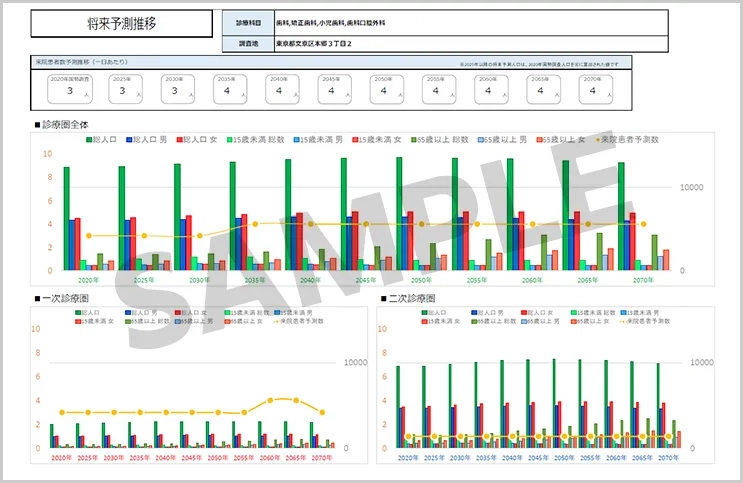
Task: Click 15歳未満 総数 legend entry in 診療圏全体 chart
Action: tap(255, 140)
